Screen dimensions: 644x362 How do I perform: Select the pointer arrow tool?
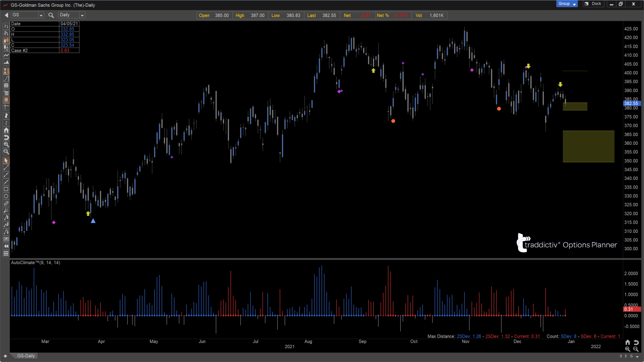(6, 161)
